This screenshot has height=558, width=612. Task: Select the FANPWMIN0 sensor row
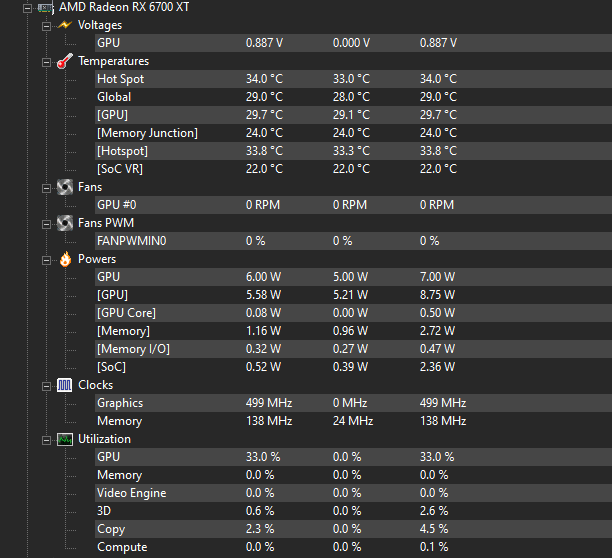pyautogui.click(x=131, y=241)
